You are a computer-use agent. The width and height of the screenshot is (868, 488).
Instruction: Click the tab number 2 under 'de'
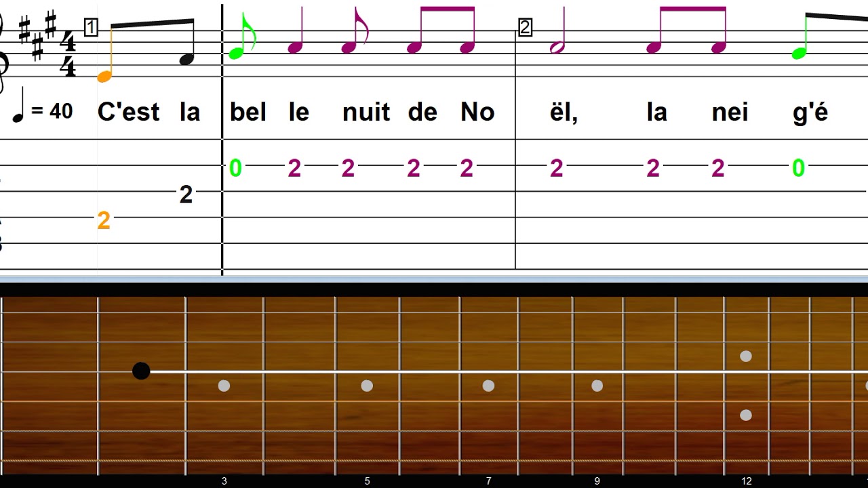coord(414,168)
